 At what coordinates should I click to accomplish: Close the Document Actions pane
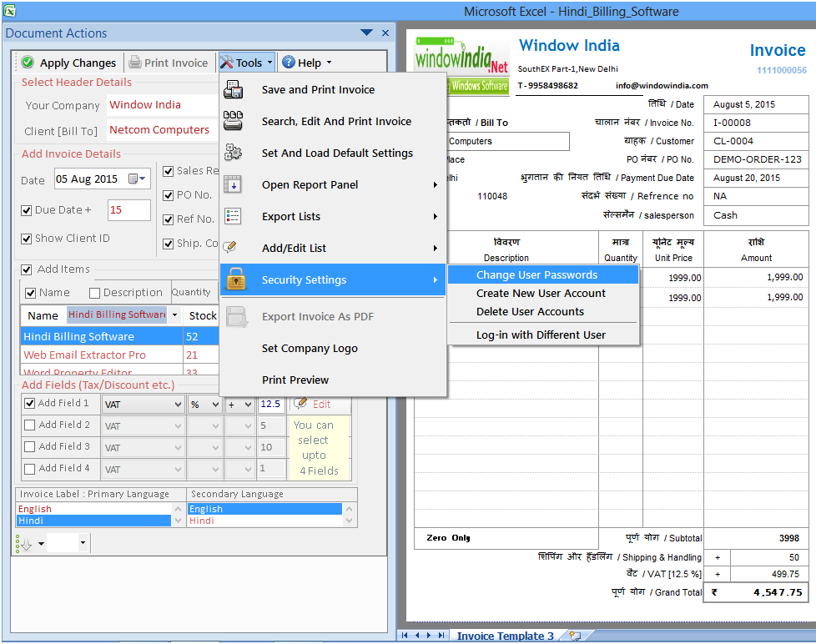(385, 33)
